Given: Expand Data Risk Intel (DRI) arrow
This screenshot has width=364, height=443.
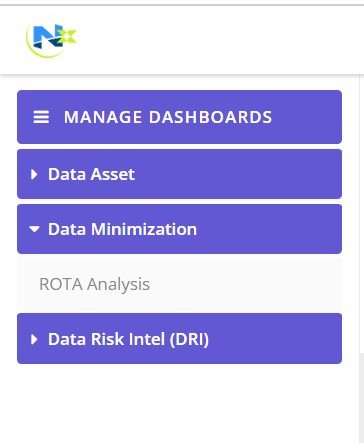Looking at the screenshot, I should click(34, 339).
